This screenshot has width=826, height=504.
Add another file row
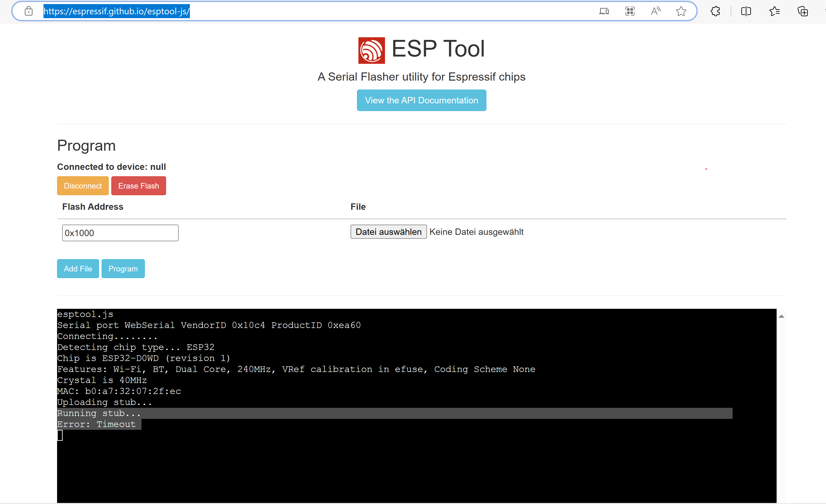click(78, 268)
